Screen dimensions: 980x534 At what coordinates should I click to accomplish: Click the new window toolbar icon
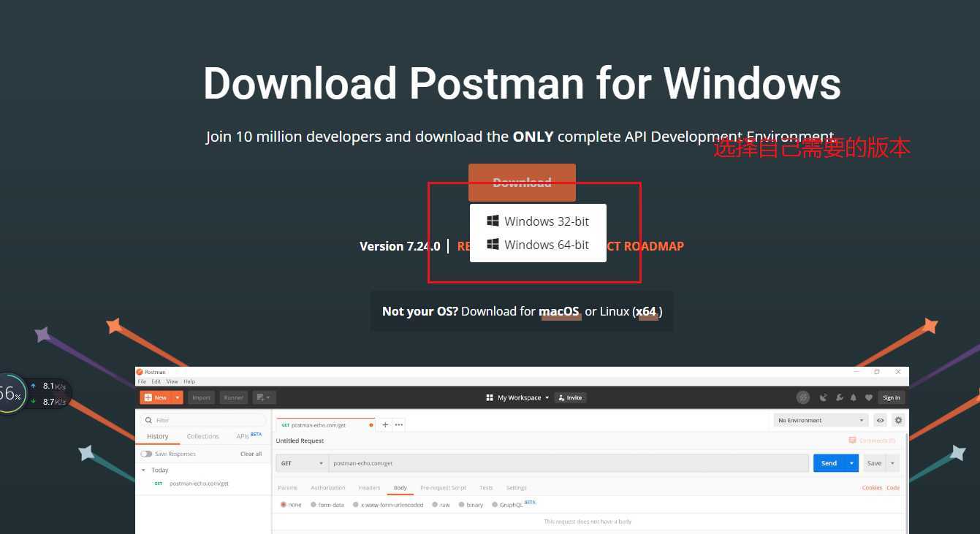264,397
